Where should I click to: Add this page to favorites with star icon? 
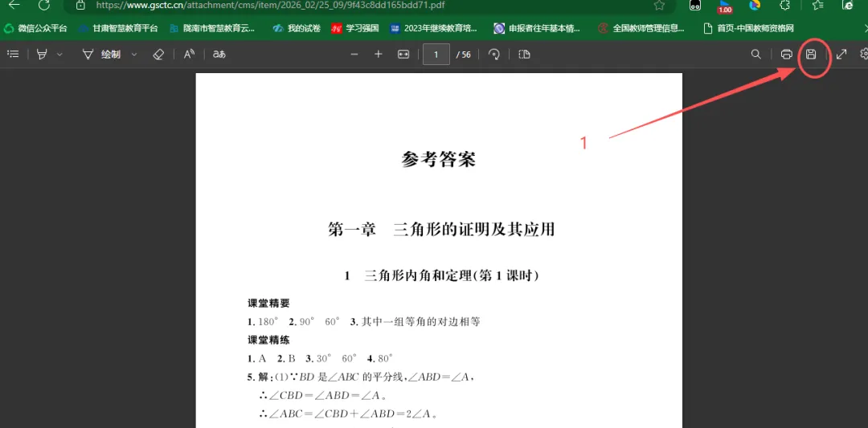point(659,5)
